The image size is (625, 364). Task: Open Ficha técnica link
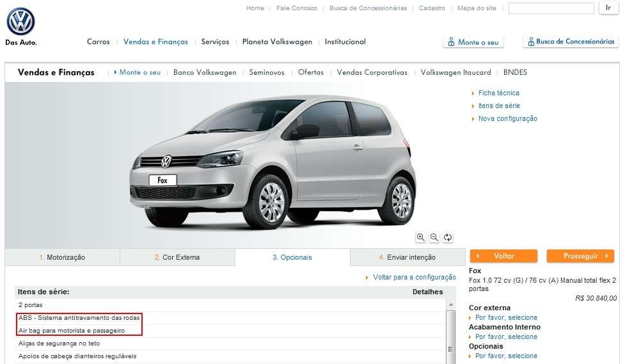(x=498, y=93)
